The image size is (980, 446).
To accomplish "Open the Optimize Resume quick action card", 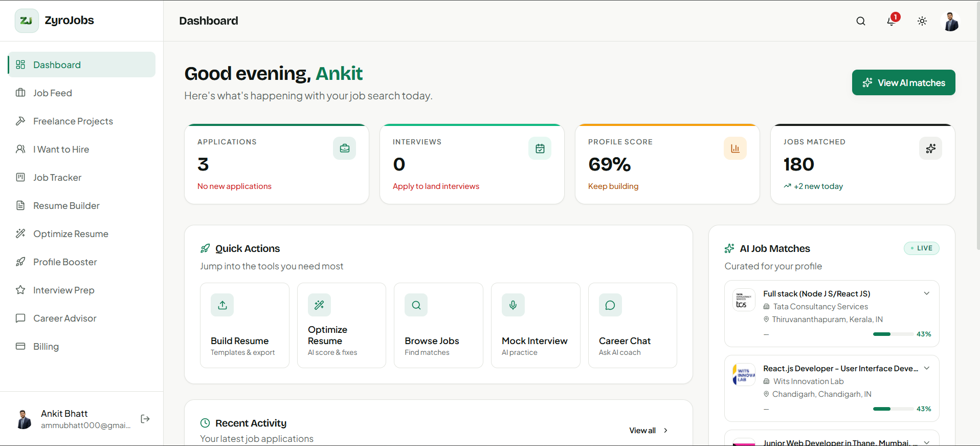I will pyautogui.click(x=342, y=325).
